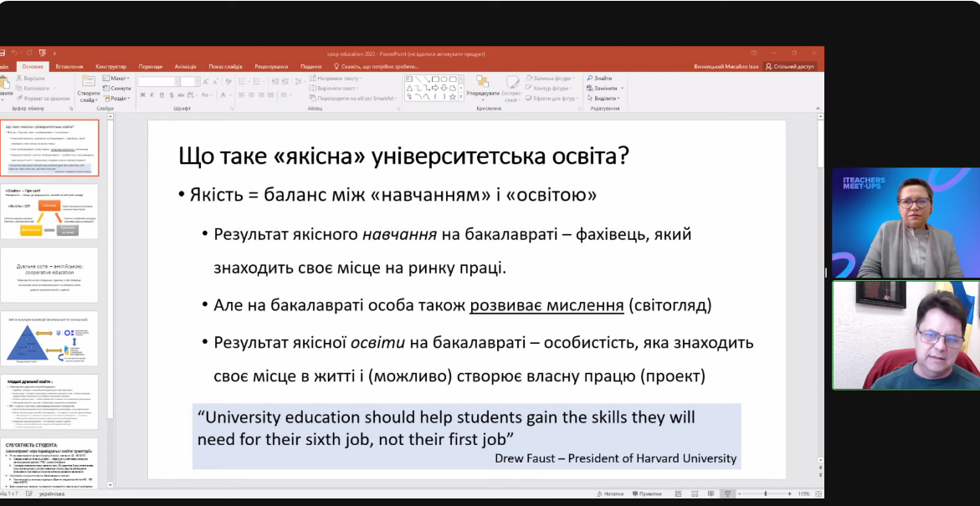Toggle underline П formatting
This screenshot has height=506, width=980.
162,95
